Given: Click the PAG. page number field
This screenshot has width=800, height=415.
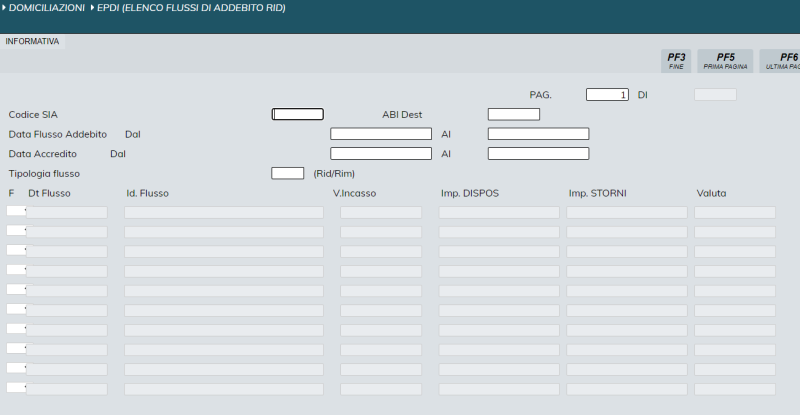Looking at the screenshot, I should tap(607, 95).
